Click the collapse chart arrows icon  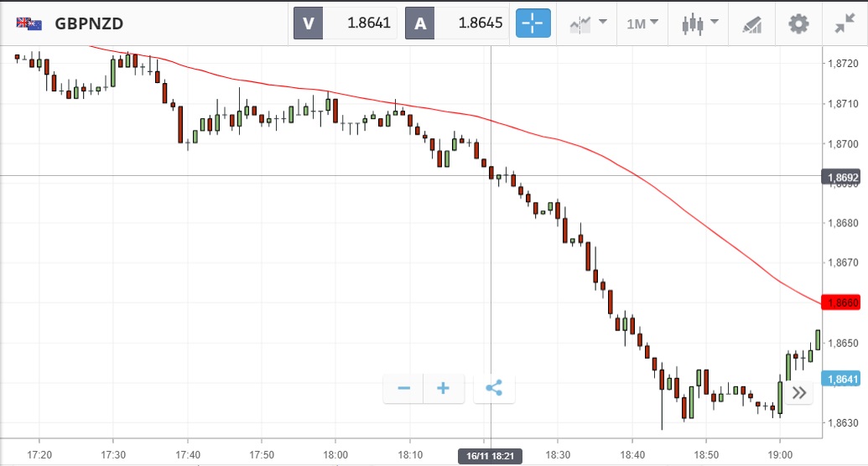pos(844,23)
